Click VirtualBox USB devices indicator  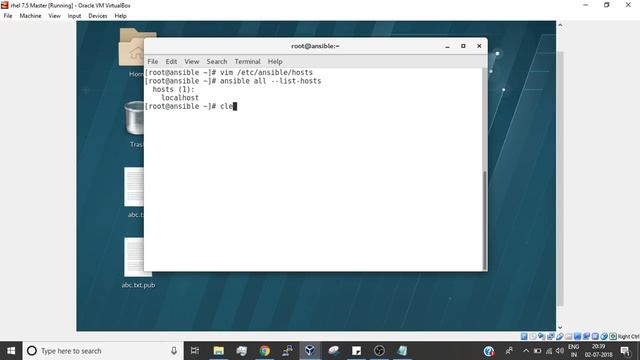click(560, 336)
